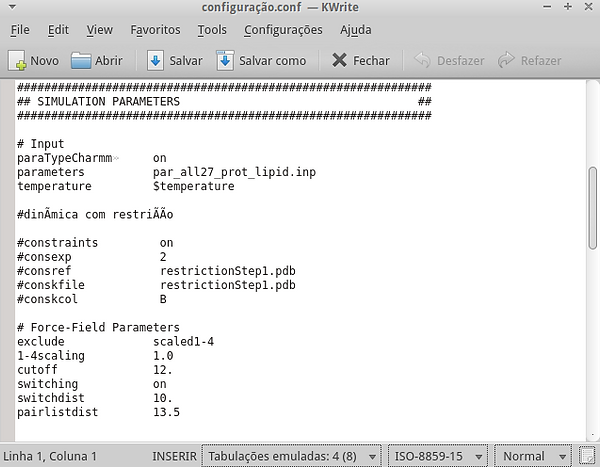Image resolution: width=600 pixels, height=467 pixels.
Task: Expand the Tabulações emuladas dropdown
Action: tap(292, 456)
